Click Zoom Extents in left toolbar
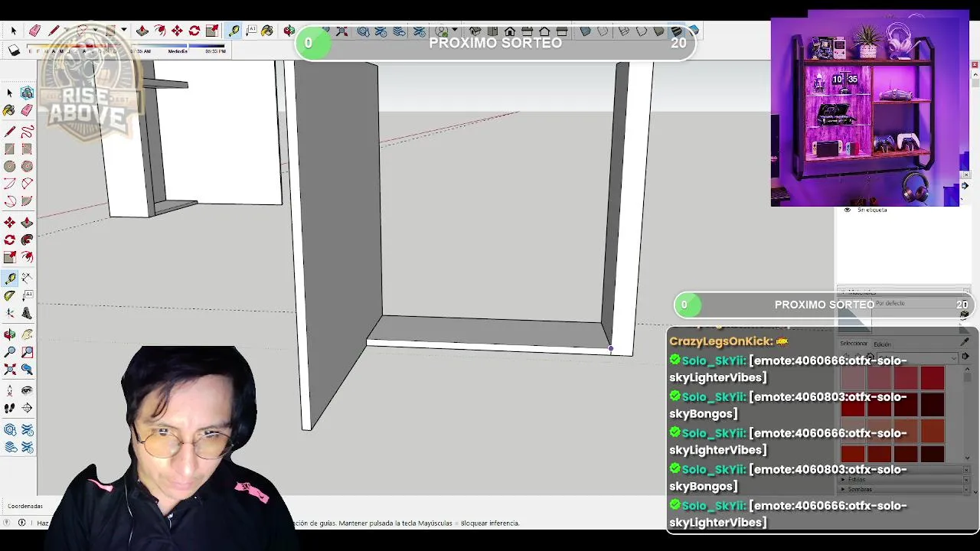 pyautogui.click(x=10, y=369)
